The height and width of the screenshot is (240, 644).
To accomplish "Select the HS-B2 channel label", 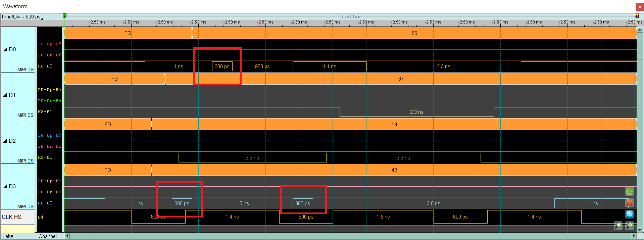I will coord(45,157).
